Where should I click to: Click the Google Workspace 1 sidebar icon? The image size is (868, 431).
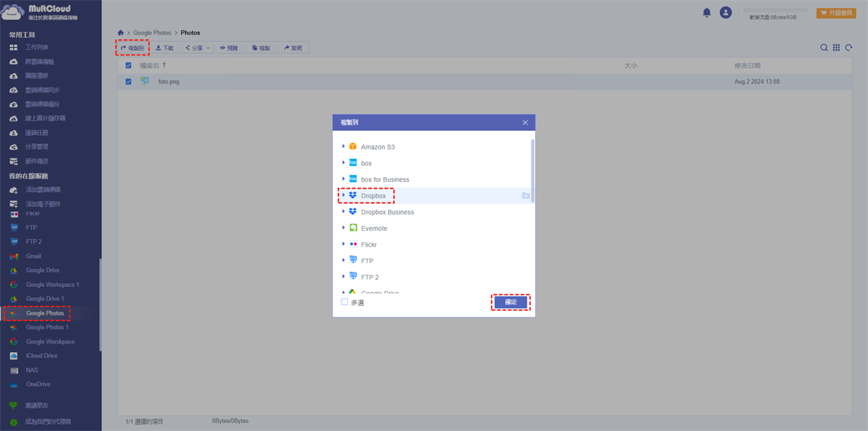coord(13,285)
